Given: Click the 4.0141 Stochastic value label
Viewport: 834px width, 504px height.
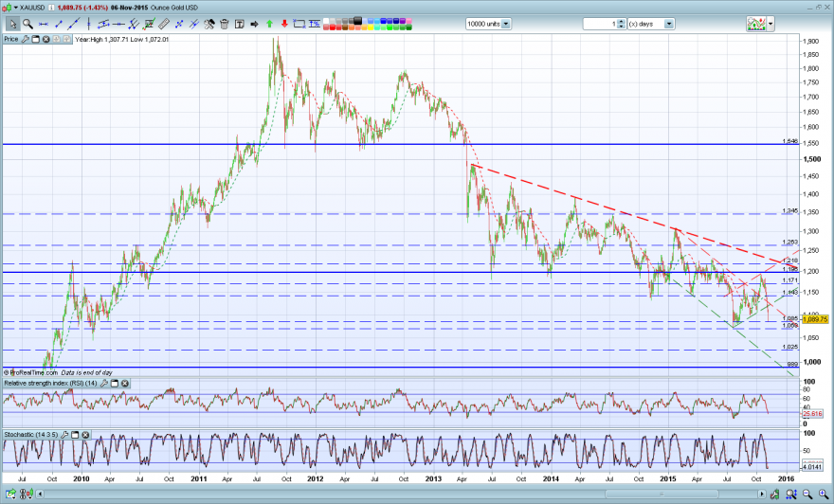Looking at the screenshot, I should pos(813,467).
